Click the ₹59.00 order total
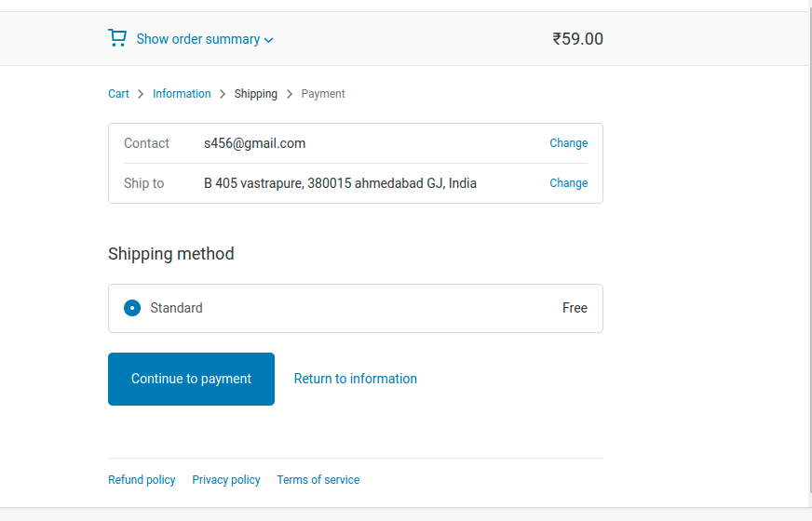The height and width of the screenshot is (521, 812). tap(577, 39)
